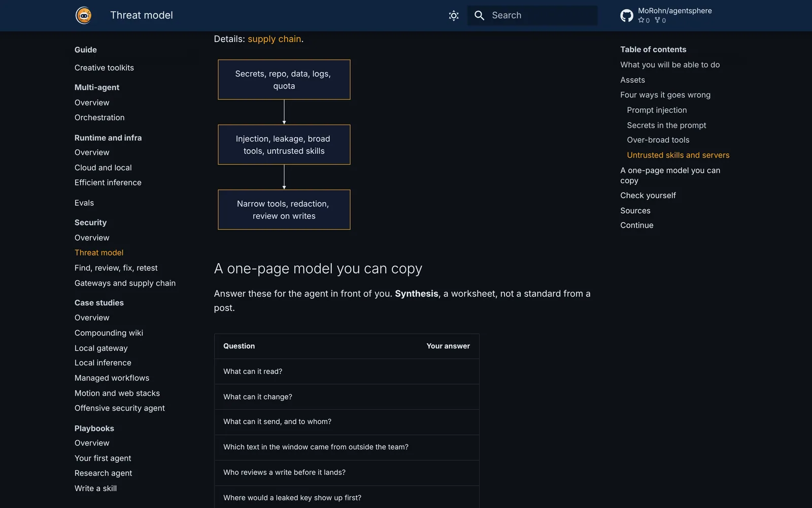Click the search magnifier icon
The height and width of the screenshot is (508, 812).
pyautogui.click(x=479, y=16)
